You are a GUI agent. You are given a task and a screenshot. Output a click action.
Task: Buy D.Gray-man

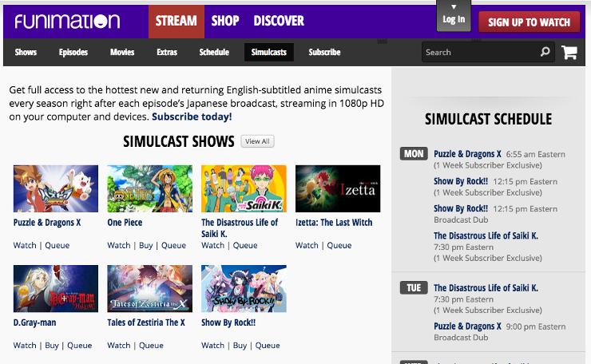[52, 346]
